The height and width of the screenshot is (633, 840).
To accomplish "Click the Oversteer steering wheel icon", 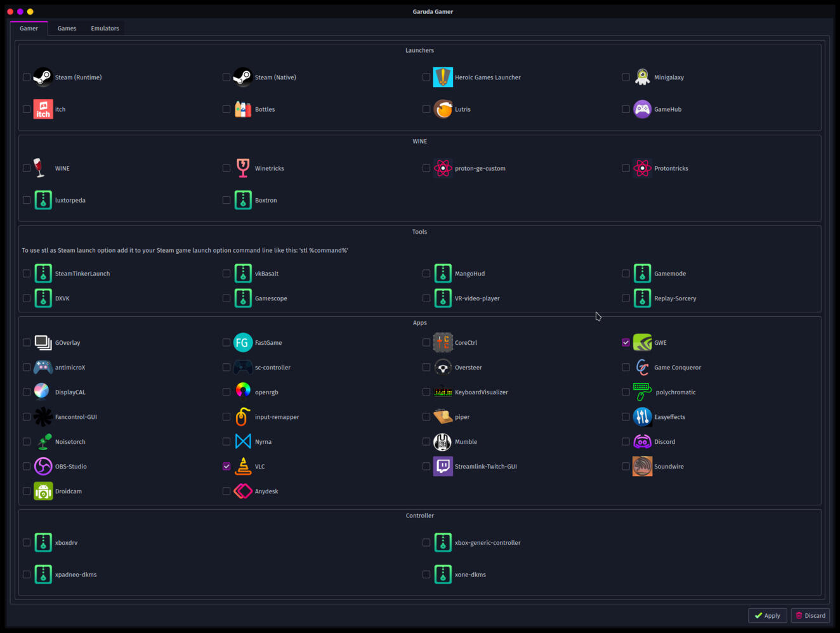I will [443, 368].
